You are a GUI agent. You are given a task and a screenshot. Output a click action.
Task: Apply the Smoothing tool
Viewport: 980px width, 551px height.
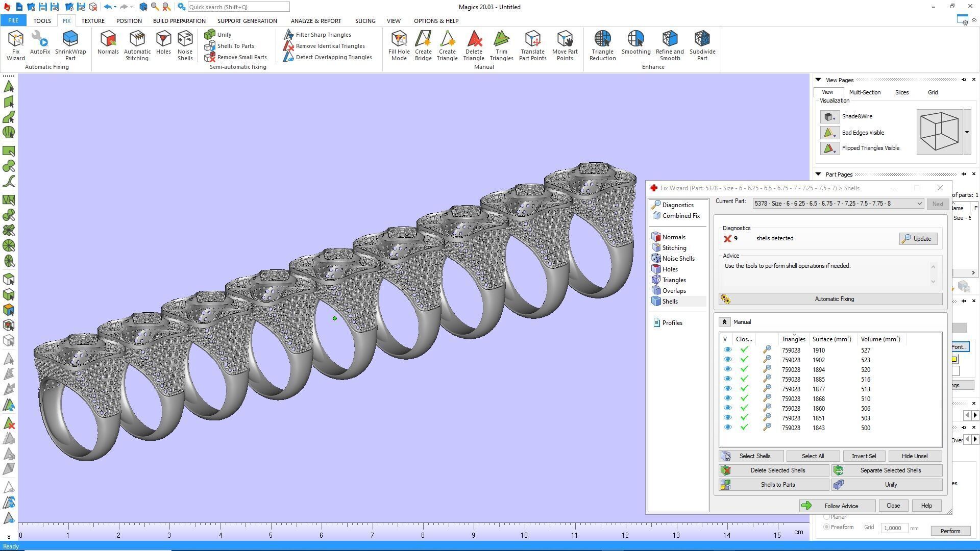[x=636, y=42]
